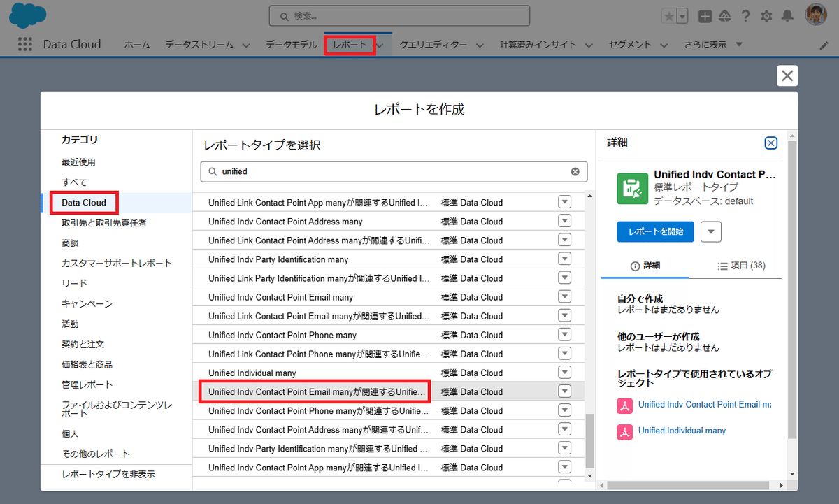Open the Trailhead guidance icon
Viewport: 839px width, 504px height.
point(725,16)
